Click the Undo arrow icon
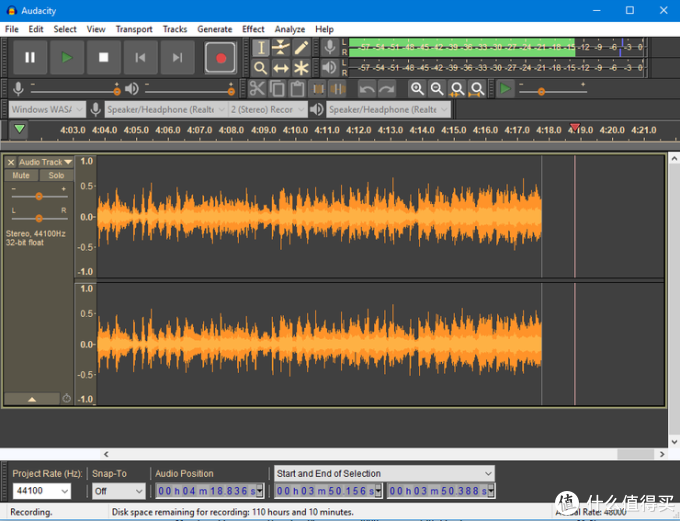The height and width of the screenshot is (521, 680). pyautogui.click(x=367, y=89)
